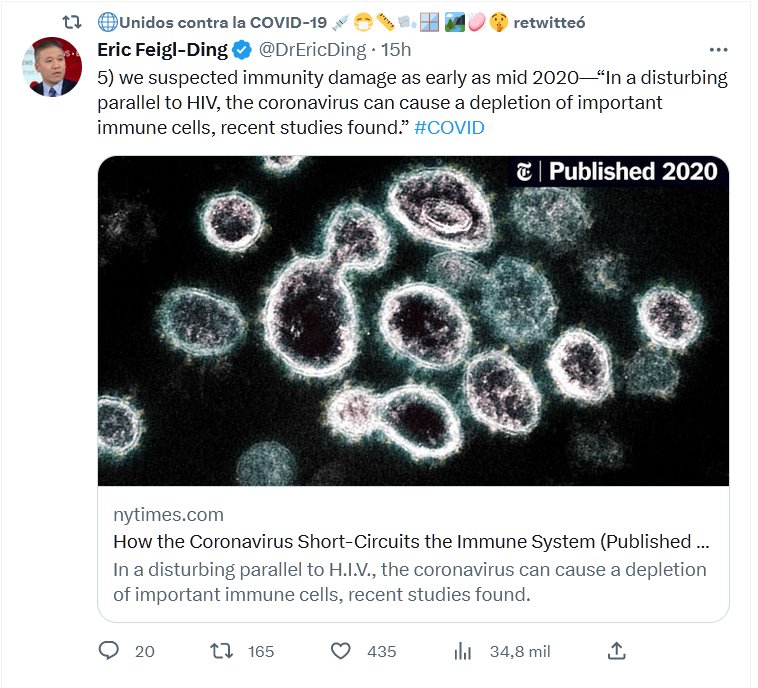The image size is (758, 688).
Task: Open the nytimes.com domain link
Action: [168, 515]
